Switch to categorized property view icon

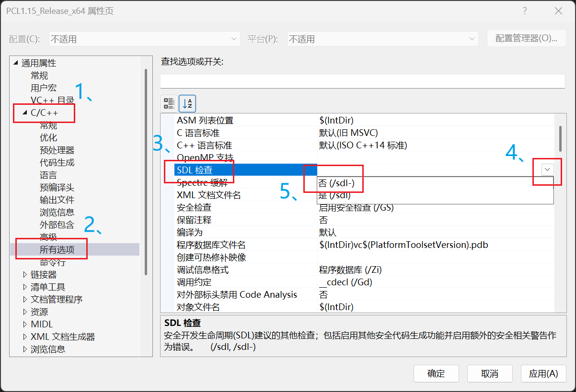pyautogui.click(x=169, y=103)
